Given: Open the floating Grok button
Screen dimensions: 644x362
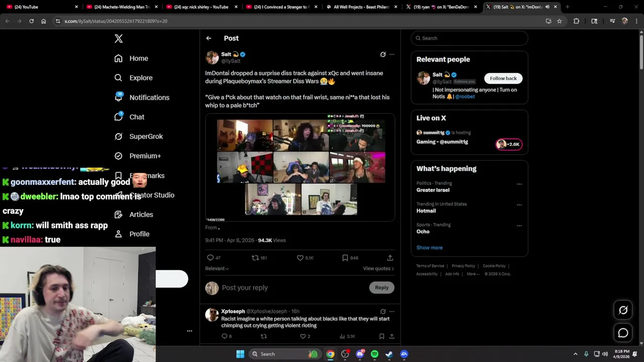Looking at the screenshot, I should click(x=623, y=310).
